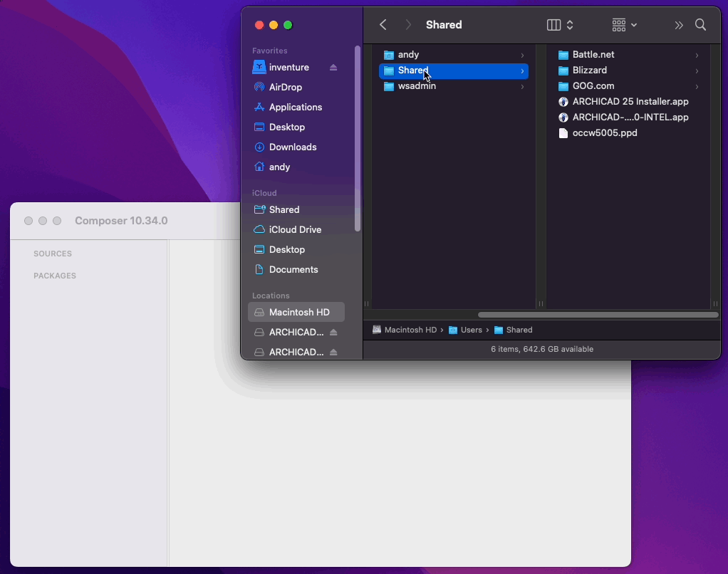728x574 pixels.
Task: Eject the first ARCHICAD volume
Action: click(x=333, y=333)
